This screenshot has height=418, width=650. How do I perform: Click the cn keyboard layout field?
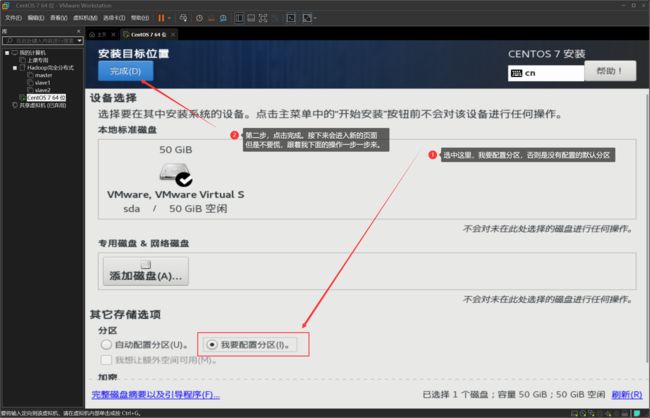pyautogui.click(x=546, y=73)
